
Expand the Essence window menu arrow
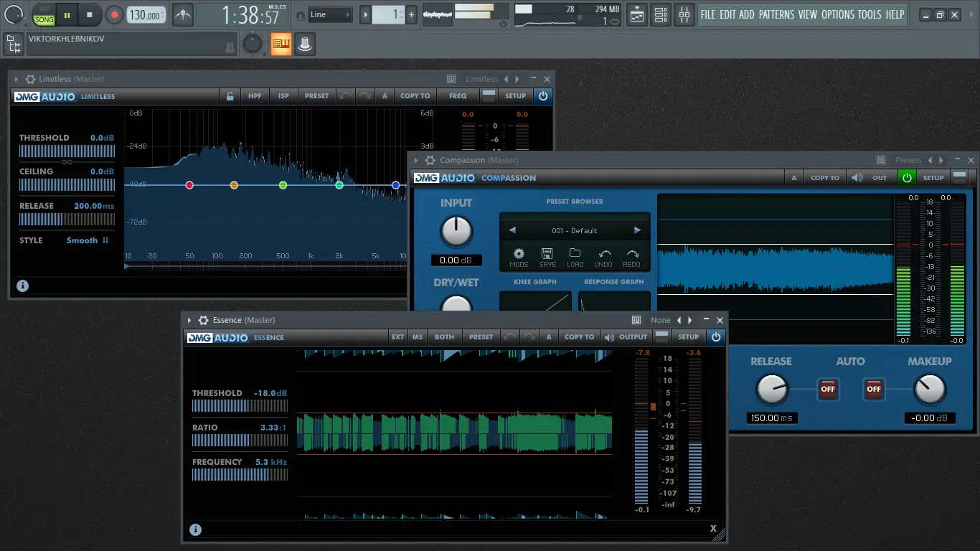point(189,320)
